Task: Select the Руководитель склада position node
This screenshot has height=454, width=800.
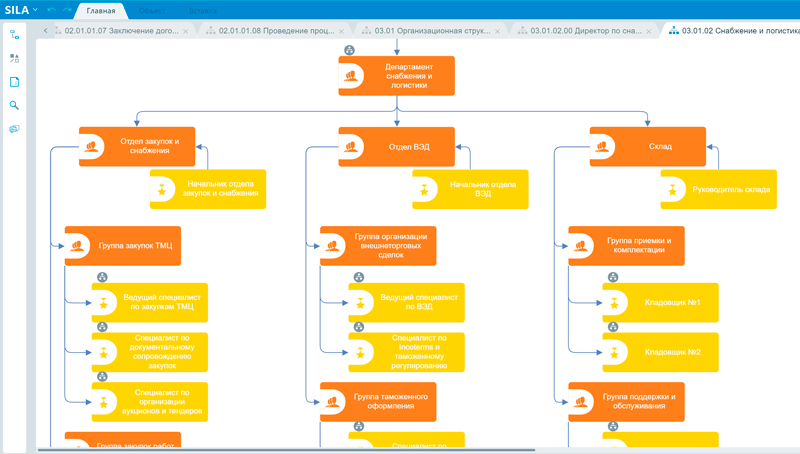Action: 729,189
